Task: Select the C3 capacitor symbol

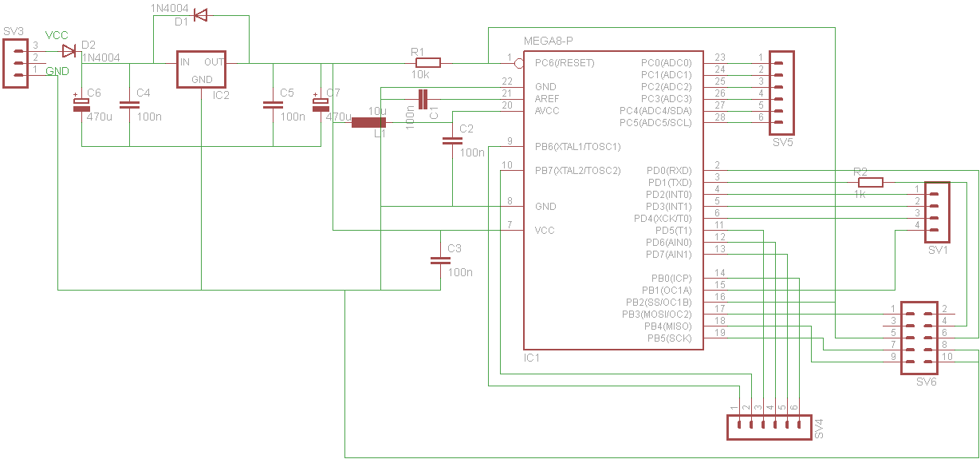Action: [x=440, y=260]
